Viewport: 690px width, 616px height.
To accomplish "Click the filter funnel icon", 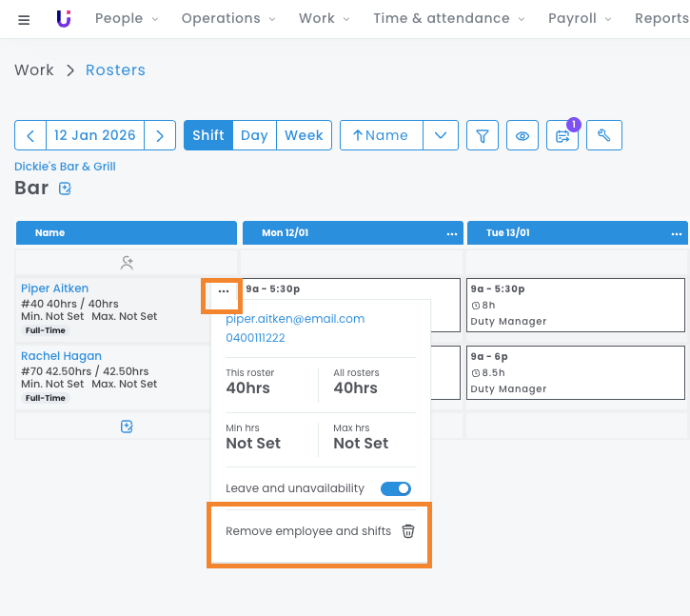I will tap(483, 135).
